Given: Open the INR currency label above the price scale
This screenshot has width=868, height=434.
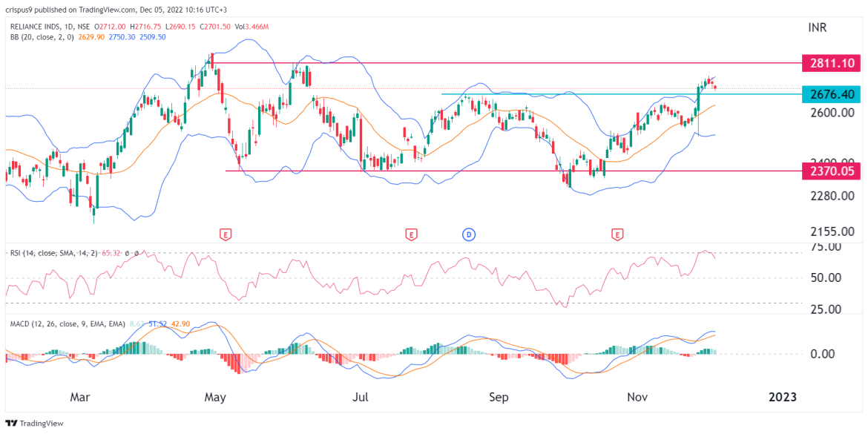Looking at the screenshot, I should click(817, 28).
